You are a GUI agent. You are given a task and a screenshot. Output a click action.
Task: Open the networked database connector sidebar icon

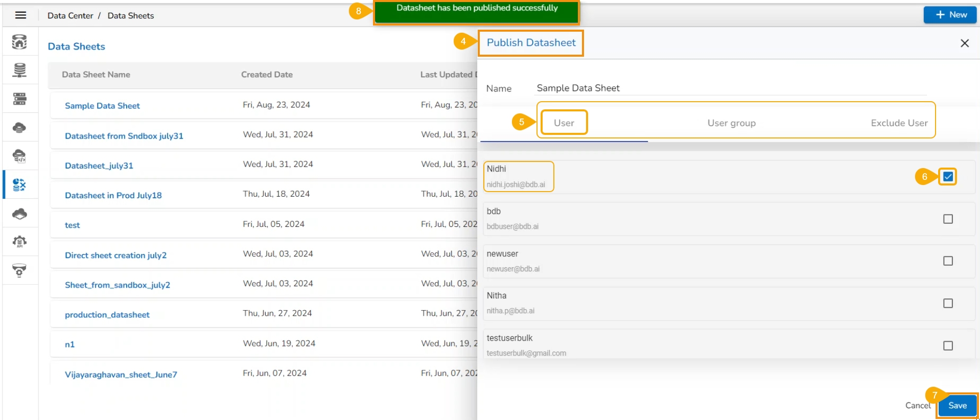click(x=19, y=70)
